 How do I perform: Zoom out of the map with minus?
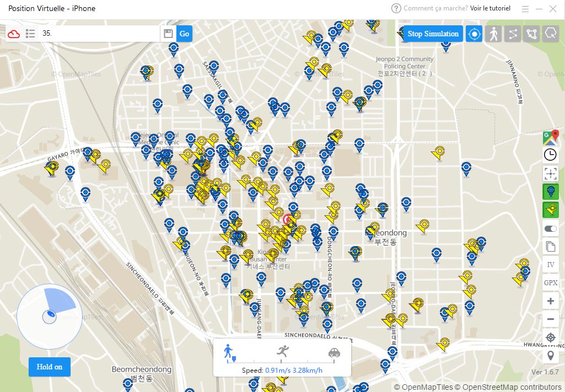pos(551,319)
